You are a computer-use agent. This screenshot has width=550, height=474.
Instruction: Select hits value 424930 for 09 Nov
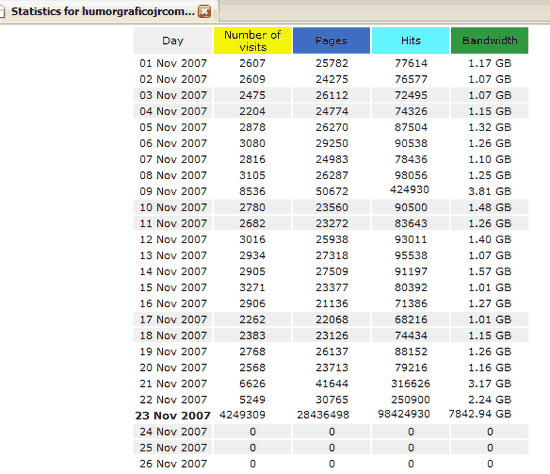pos(409,190)
